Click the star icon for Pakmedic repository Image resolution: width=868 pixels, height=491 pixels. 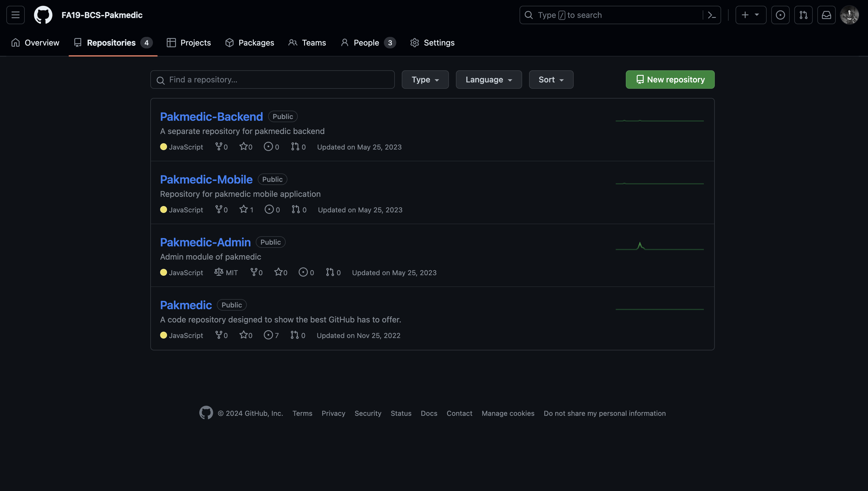pos(243,335)
